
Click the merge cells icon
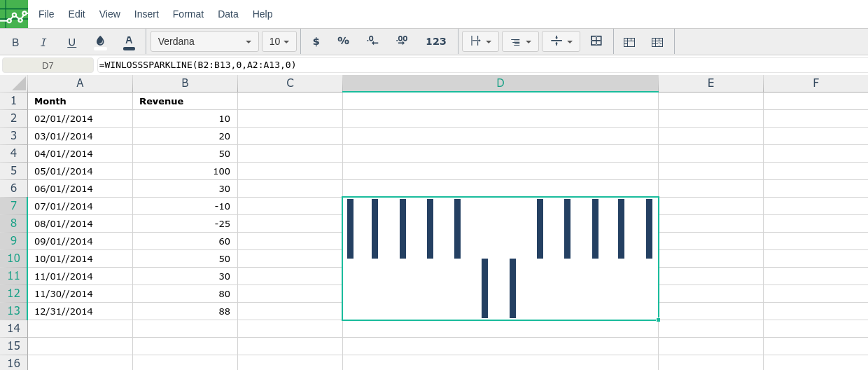[x=596, y=41]
